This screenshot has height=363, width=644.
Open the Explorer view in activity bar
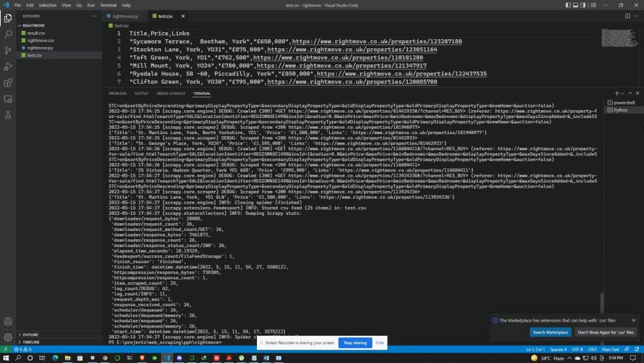[8, 19]
